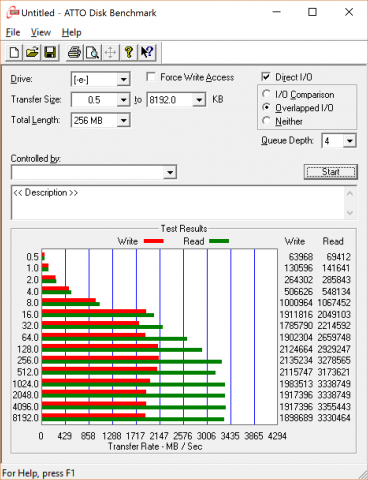Open the Help menu
Image resolution: width=368 pixels, height=480 pixels.
click(71, 32)
